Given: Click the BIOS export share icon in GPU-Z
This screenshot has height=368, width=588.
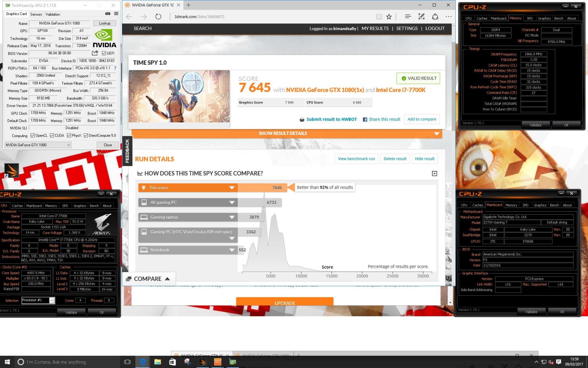Looking at the screenshot, I should click(x=95, y=53).
